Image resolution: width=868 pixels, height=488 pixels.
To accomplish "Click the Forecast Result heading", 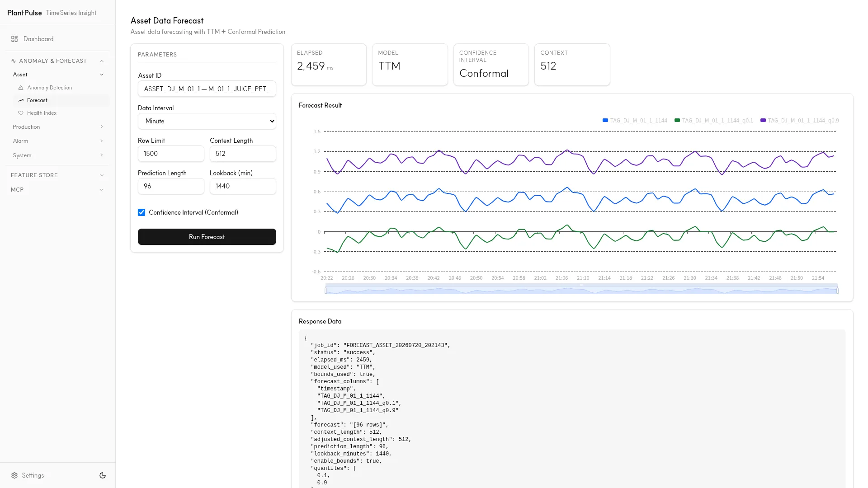I will [x=320, y=105].
